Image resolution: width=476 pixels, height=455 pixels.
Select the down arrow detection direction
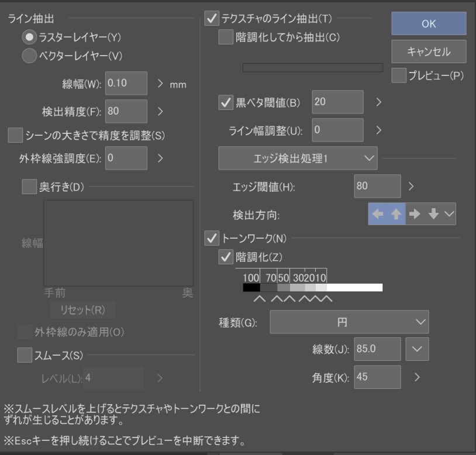pos(433,213)
